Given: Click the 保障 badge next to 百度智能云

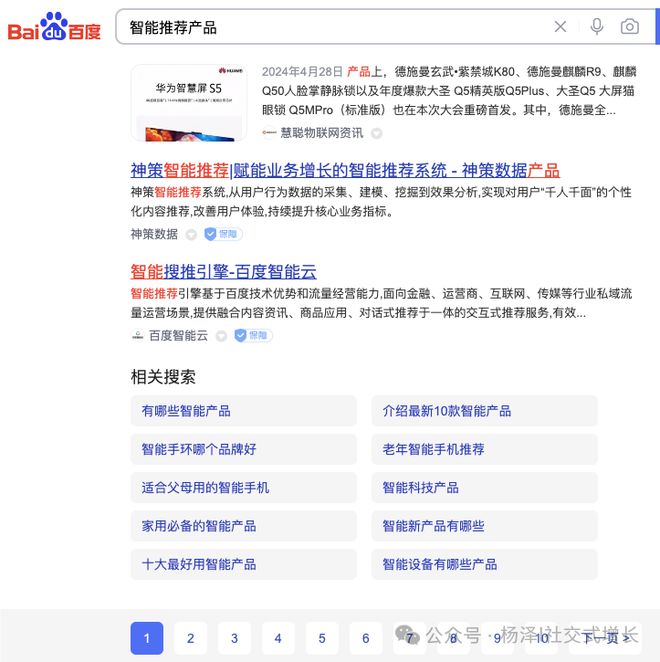Looking at the screenshot, I should click(x=253, y=336).
